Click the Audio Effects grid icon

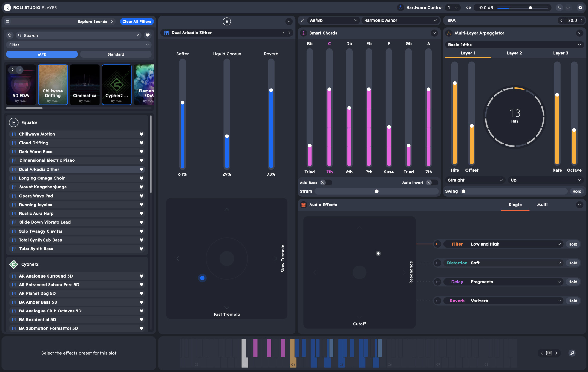[304, 205]
